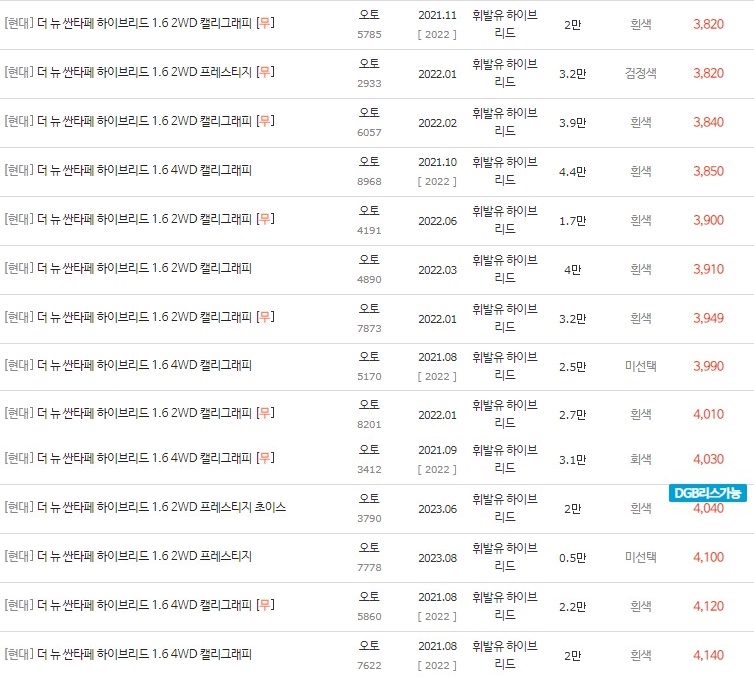Click the plate number 3790

pyautogui.click(x=369, y=518)
